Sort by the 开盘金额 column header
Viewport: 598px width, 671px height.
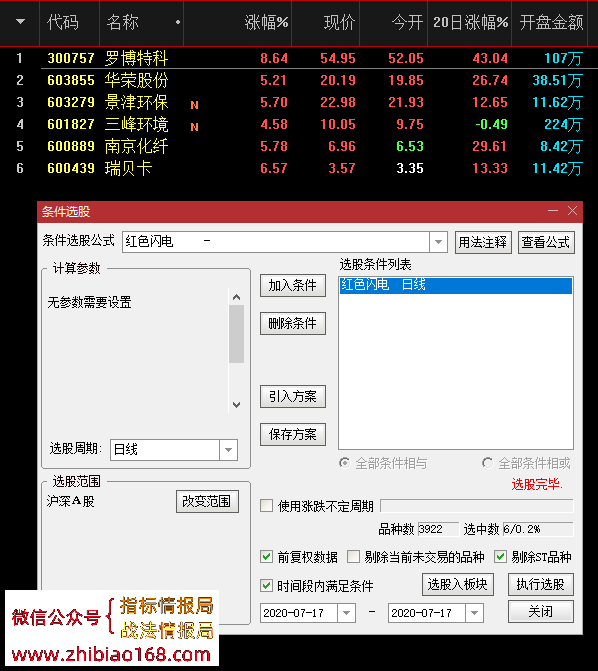(x=551, y=22)
